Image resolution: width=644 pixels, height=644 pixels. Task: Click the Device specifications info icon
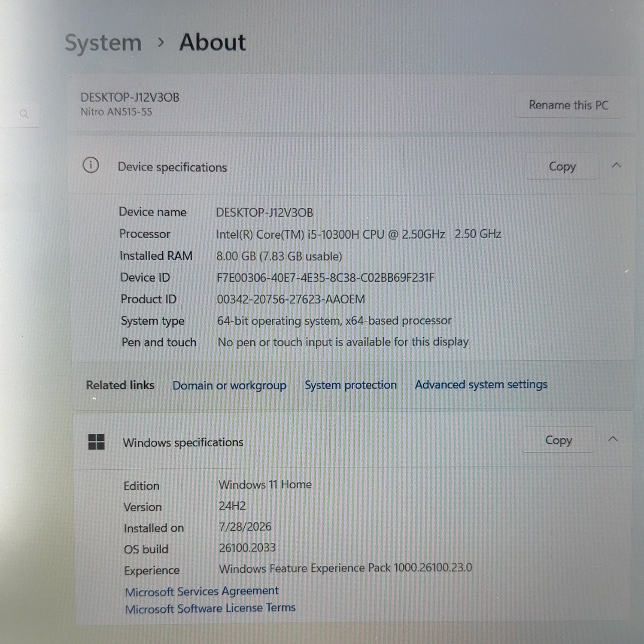(91, 165)
